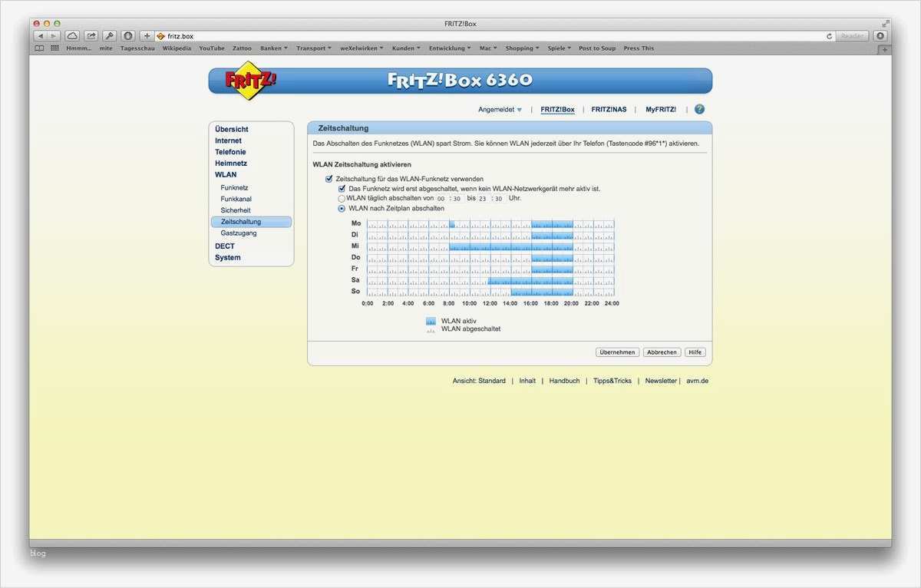This screenshot has width=921, height=588.
Task: Open Telefonie in sidebar menu
Action: [230, 152]
